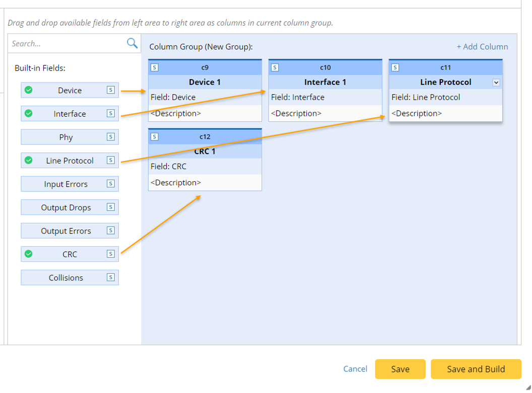Focus the Search input field
Image resolution: width=532 pixels, height=393 pixels.
(66, 44)
